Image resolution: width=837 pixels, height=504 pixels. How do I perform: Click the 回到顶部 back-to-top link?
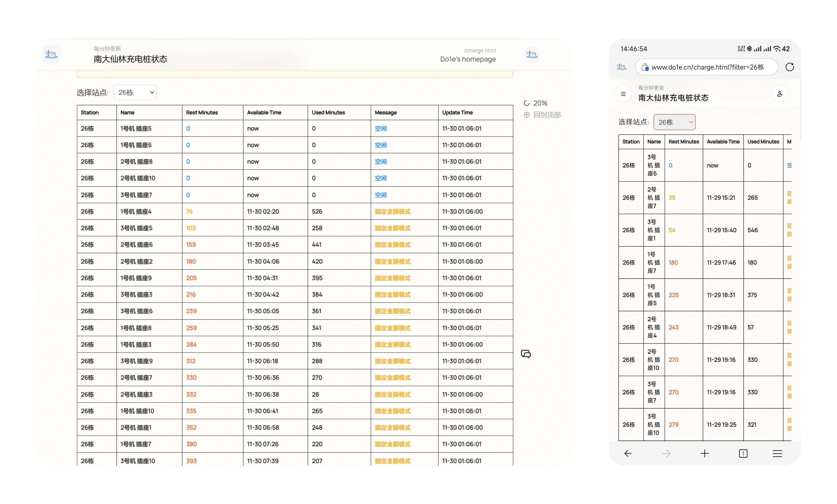click(543, 115)
